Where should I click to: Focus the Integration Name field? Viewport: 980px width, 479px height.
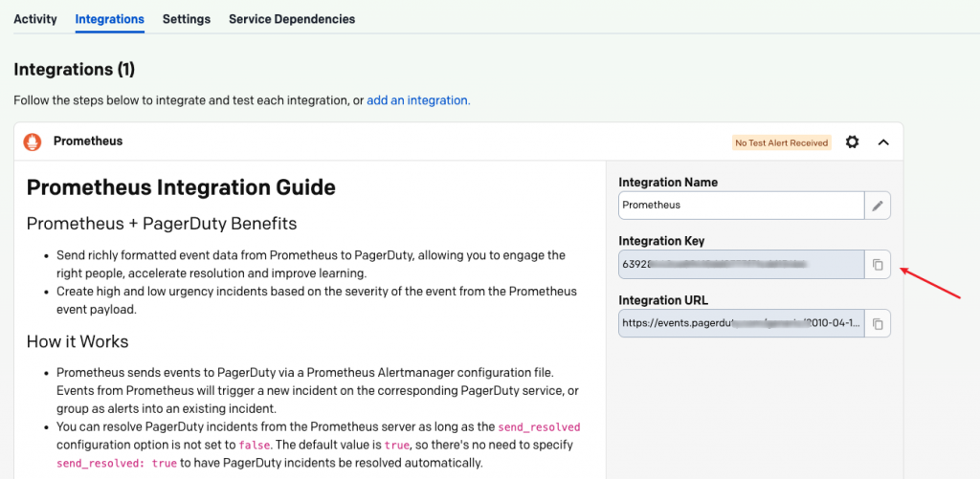pos(742,206)
